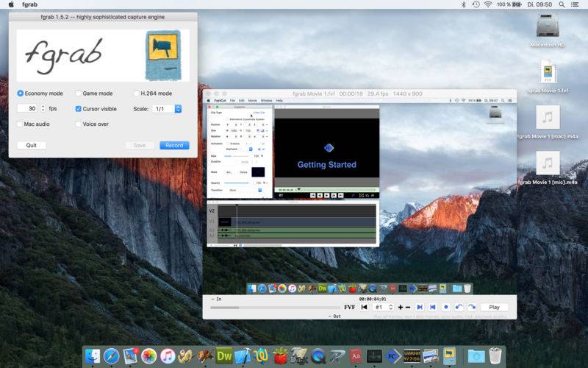The height and width of the screenshot is (368, 588).
Task: Open the Macintosh HD drive icon
Action: click(547, 26)
